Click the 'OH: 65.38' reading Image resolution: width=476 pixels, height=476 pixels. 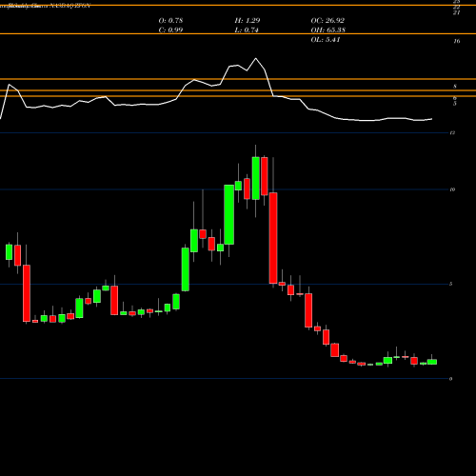coord(328,30)
